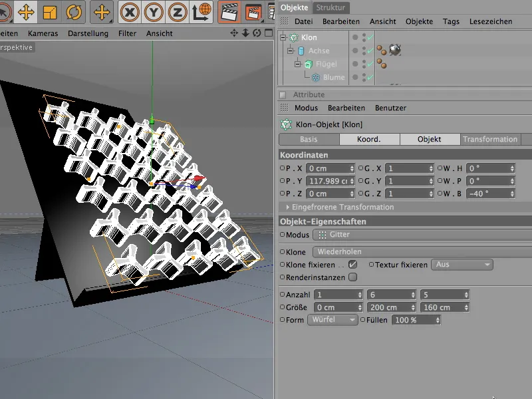532x399 pixels.
Task: Select the Move tool in the toolbar
Action: point(27,12)
